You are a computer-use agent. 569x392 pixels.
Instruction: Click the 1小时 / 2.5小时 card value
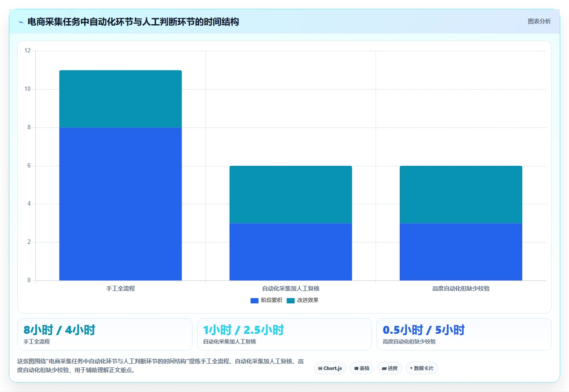[x=243, y=330]
